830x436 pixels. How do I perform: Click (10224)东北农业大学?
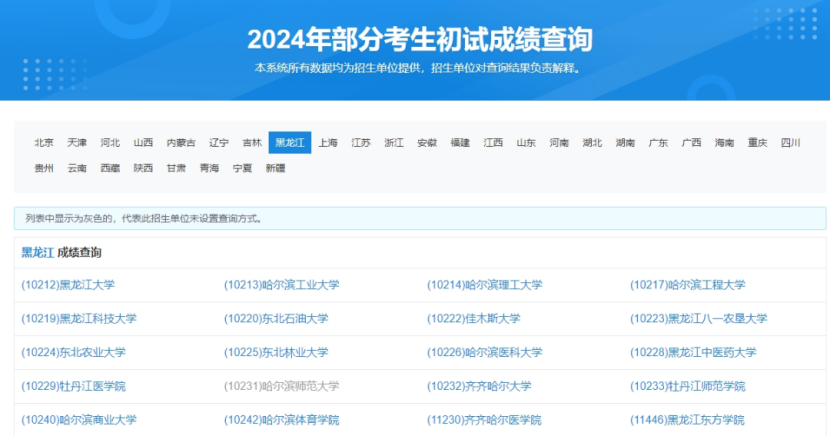click(74, 352)
